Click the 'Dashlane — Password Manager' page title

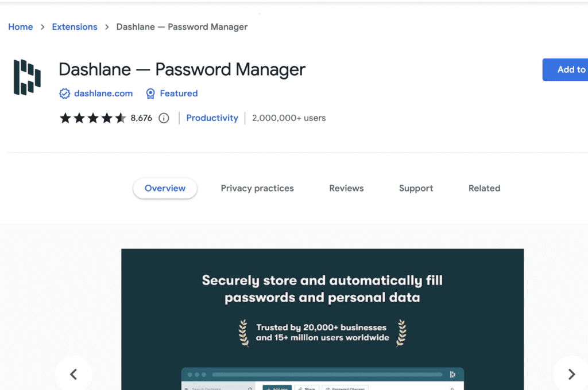point(182,69)
